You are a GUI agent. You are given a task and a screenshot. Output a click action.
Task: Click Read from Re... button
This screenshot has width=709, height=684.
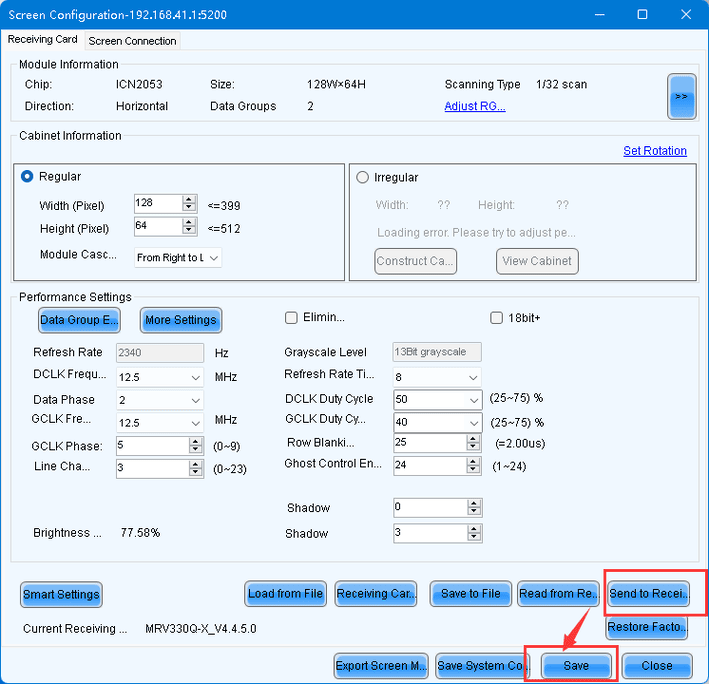point(558,594)
